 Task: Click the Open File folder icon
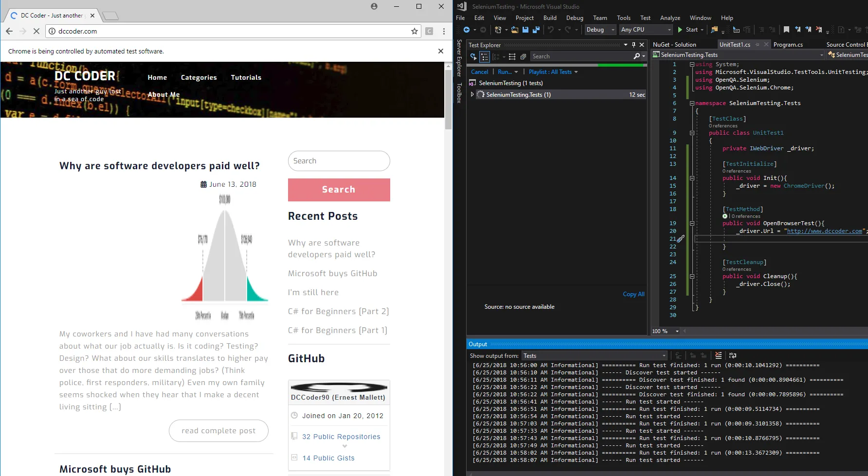coord(514,30)
